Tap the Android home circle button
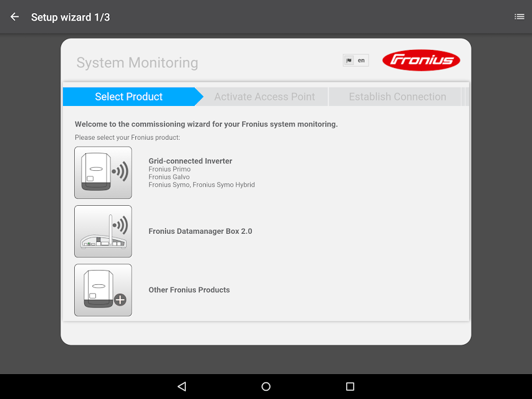Viewport: 532px width, 399px height. [266, 387]
